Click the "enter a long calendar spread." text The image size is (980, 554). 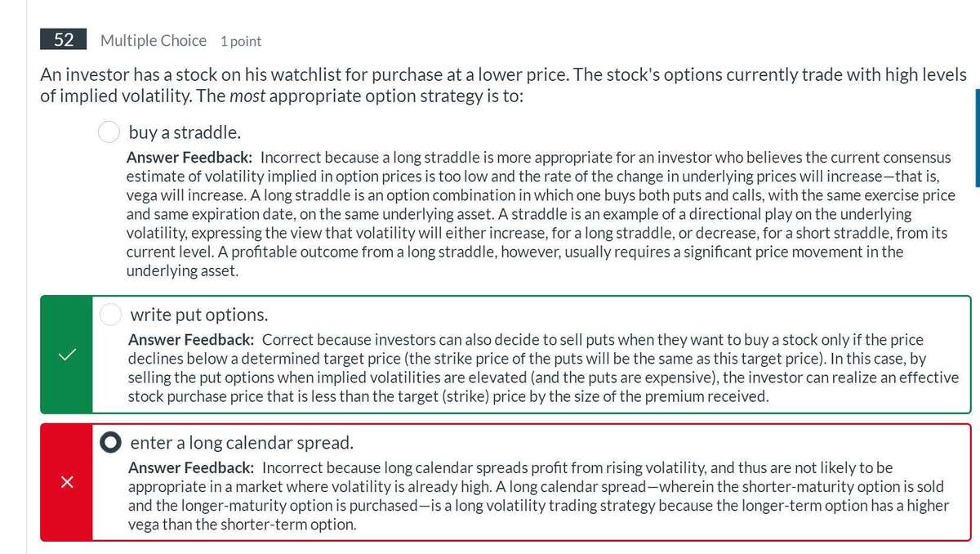(242, 443)
